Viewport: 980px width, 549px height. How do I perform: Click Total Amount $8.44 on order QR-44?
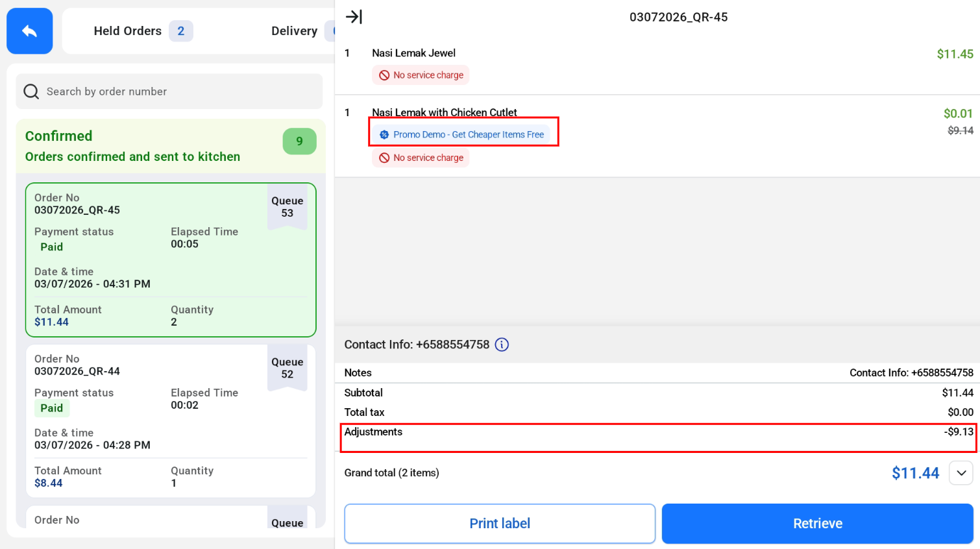click(49, 483)
